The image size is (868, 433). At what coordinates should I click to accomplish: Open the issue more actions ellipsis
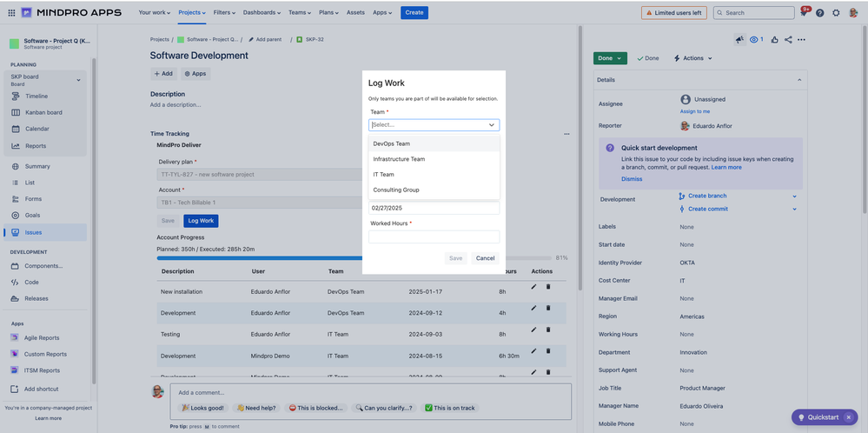(x=801, y=39)
